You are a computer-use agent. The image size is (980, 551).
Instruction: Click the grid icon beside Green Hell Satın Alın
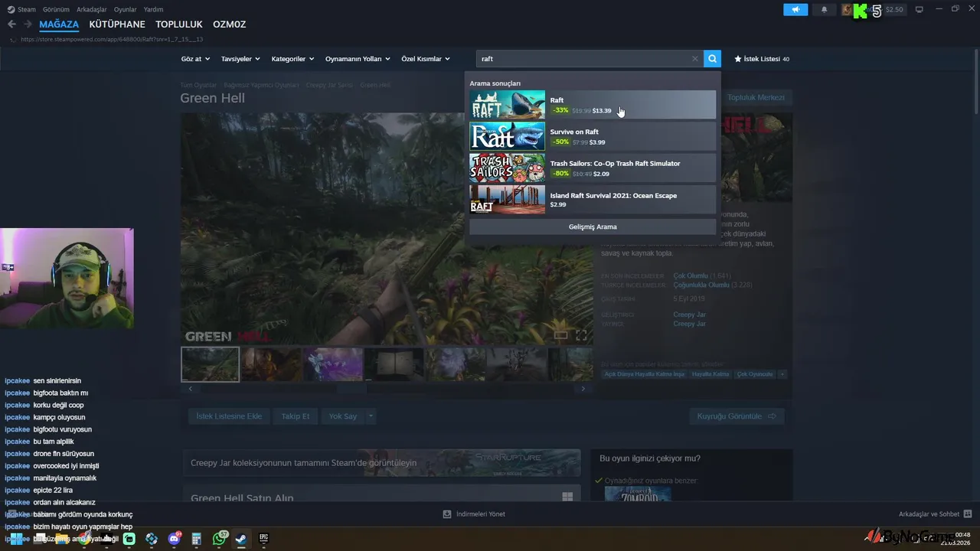point(567,497)
